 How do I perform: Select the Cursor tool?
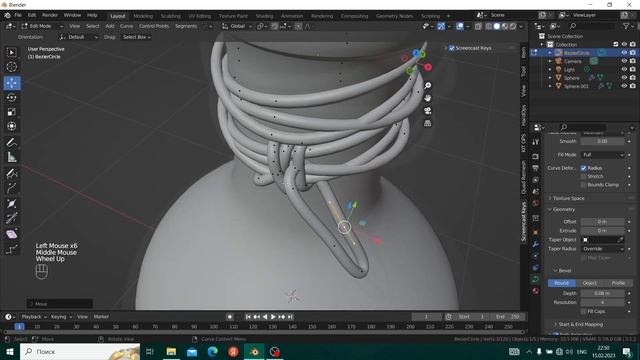(x=11, y=67)
